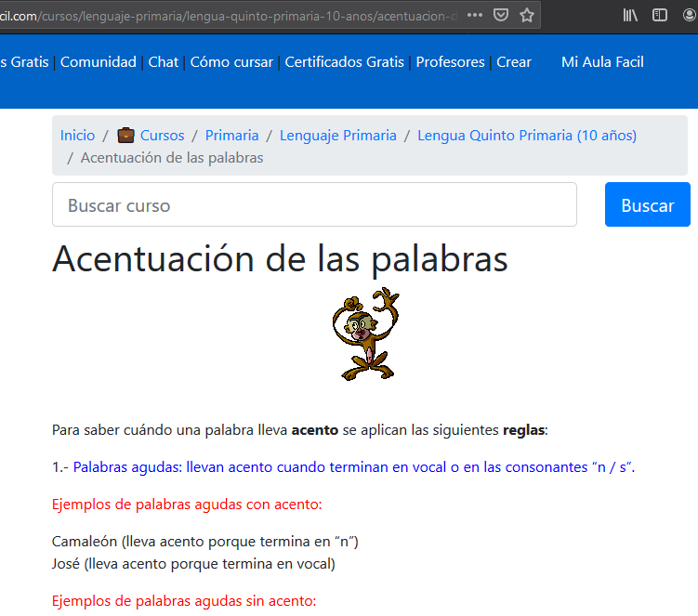
Task: Open Certificados Gratis in navigation
Action: pyautogui.click(x=344, y=62)
